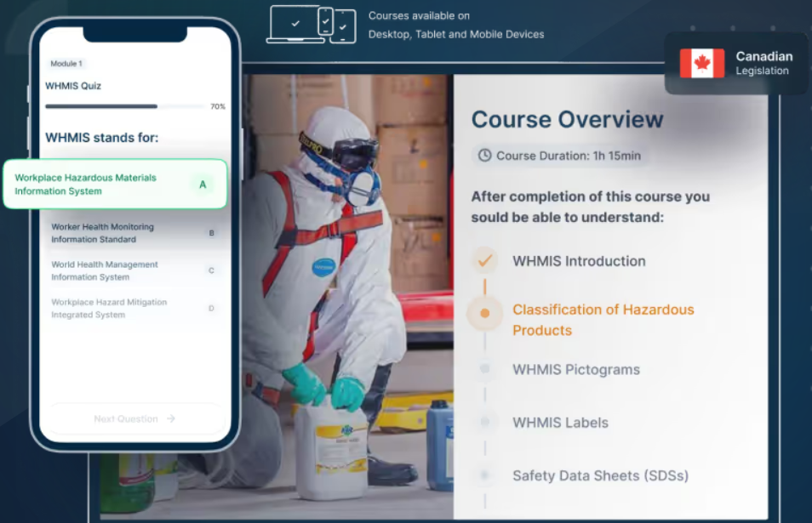Go to WHMIS Labels section

pyautogui.click(x=560, y=423)
